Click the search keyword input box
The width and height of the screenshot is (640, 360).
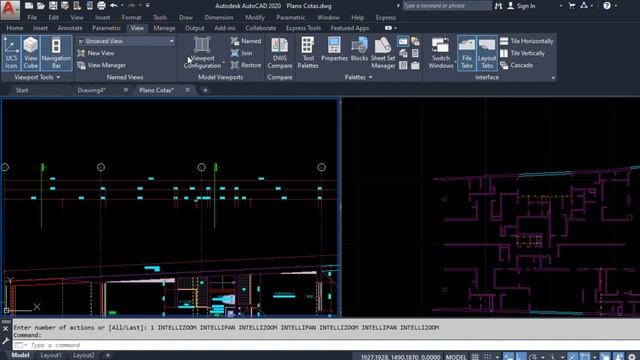[x=446, y=6]
